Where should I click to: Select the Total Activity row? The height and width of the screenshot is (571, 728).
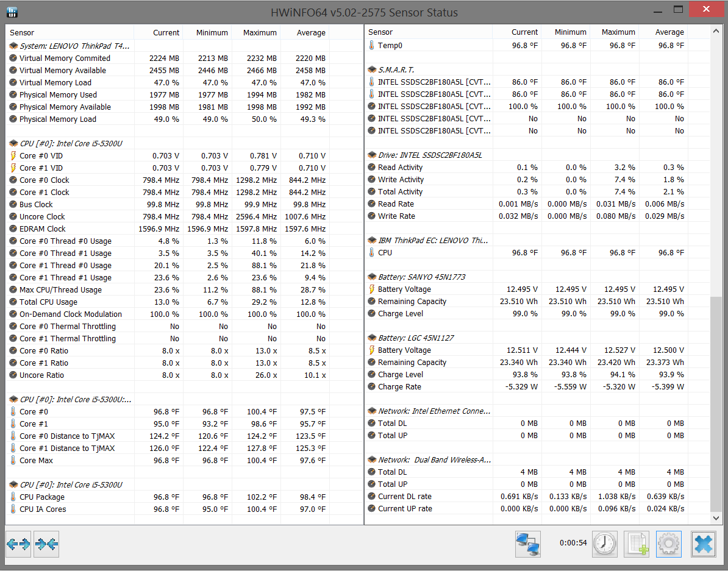tap(537, 192)
